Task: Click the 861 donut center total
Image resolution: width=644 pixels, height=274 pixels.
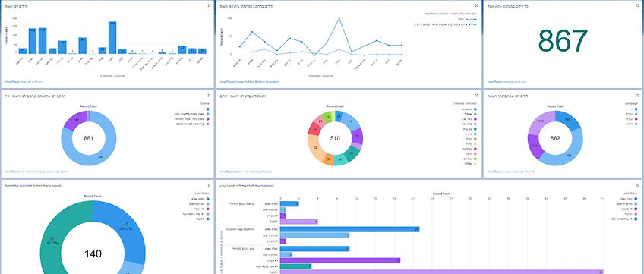Action: 89,138
